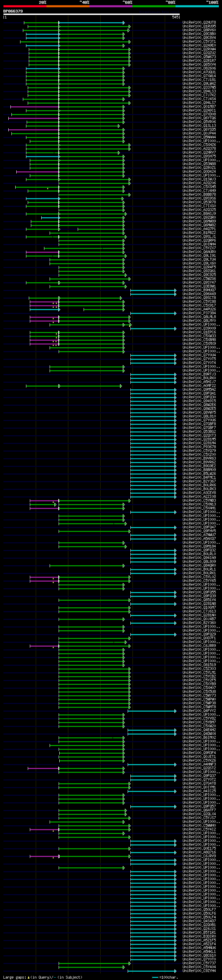The image size is (222, 980).
Task: Select hit label UniRef100_Q0JP44
Action: 199,133
